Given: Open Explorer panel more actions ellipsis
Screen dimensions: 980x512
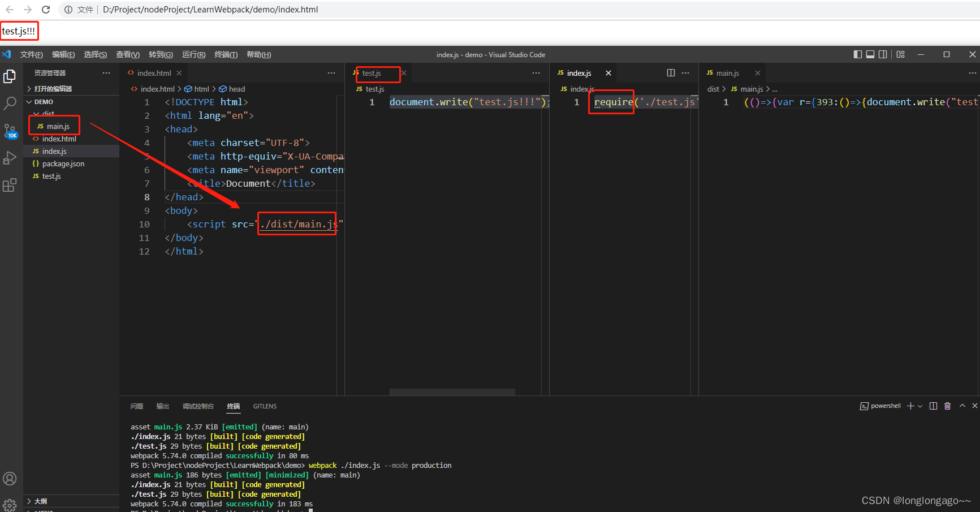Looking at the screenshot, I should pyautogui.click(x=106, y=73).
